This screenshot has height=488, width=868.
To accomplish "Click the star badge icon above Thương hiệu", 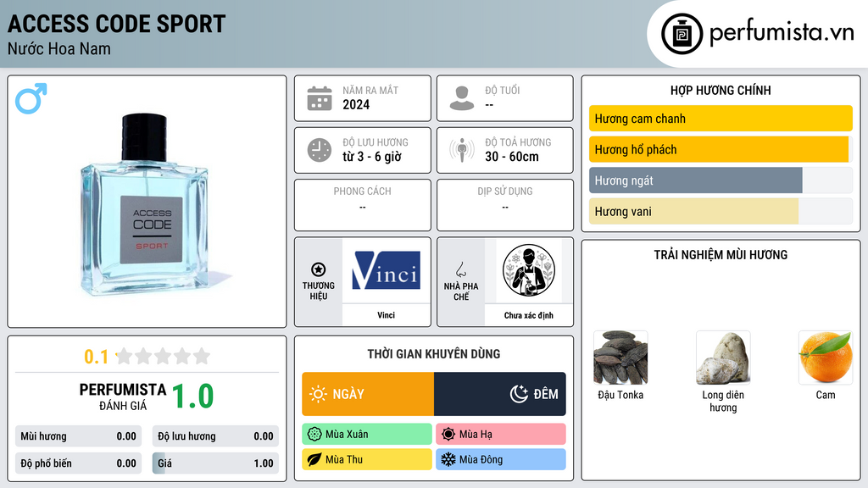I will pyautogui.click(x=319, y=269).
